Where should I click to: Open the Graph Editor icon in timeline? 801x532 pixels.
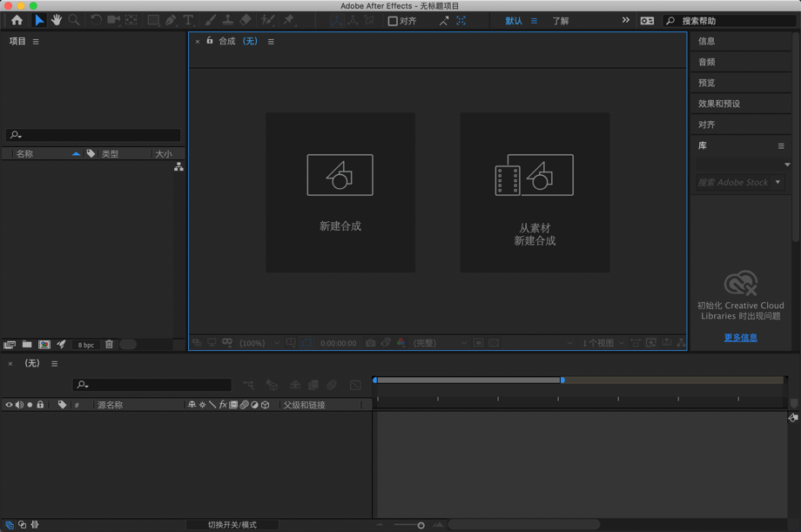[x=355, y=385]
